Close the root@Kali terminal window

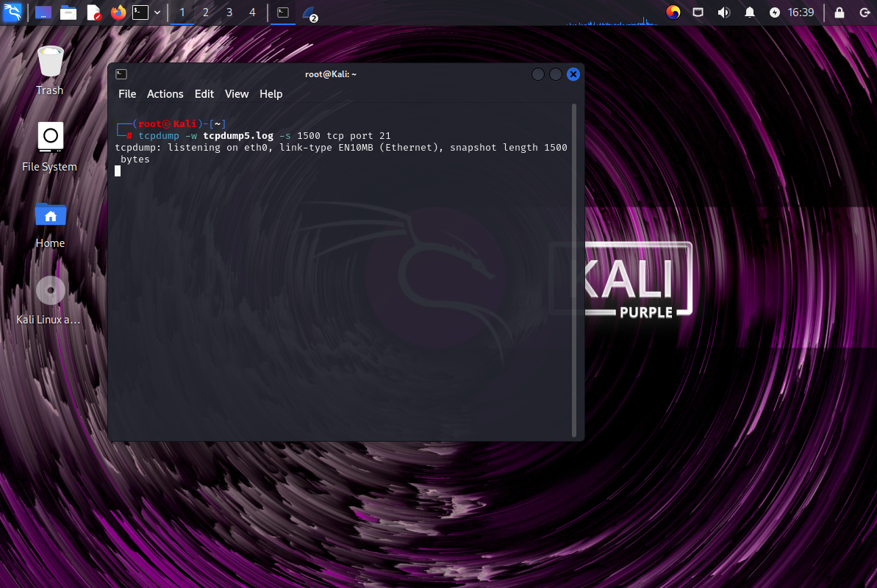pos(573,73)
